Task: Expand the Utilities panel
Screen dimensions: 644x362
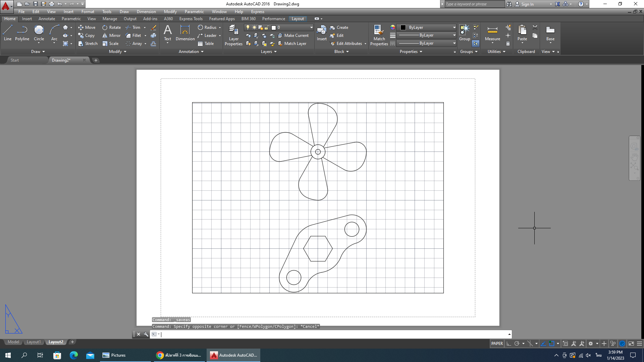Action: click(x=496, y=52)
